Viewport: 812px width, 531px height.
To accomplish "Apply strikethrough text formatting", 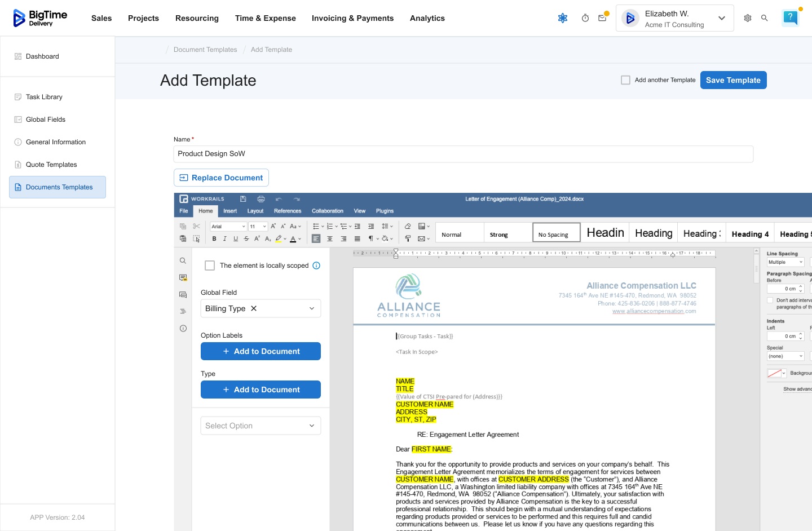I will [246, 239].
